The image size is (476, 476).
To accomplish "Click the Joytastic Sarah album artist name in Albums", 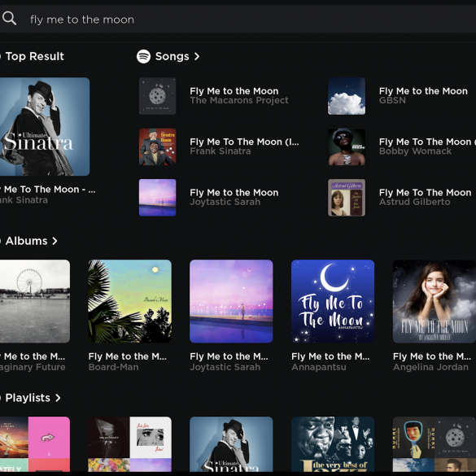I will pos(225,367).
